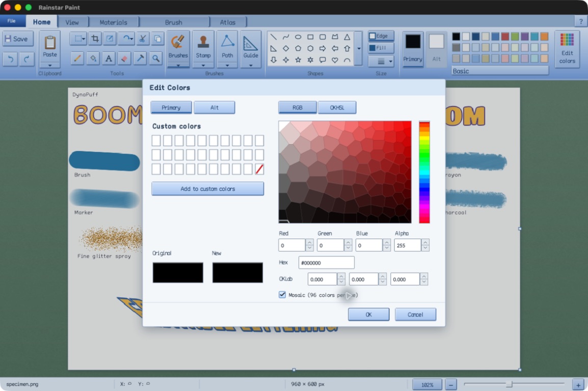Choose the right arrow shape

(x=323, y=48)
